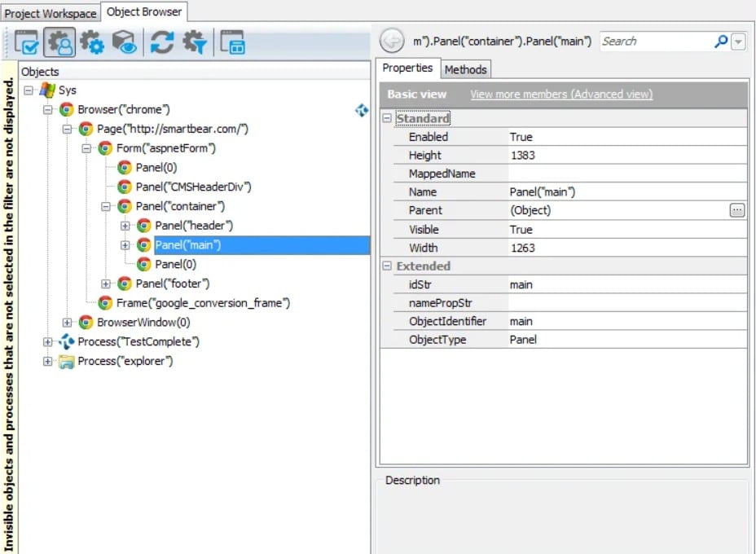
Task: Collapse the Extended properties group
Action: pyautogui.click(x=387, y=266)
